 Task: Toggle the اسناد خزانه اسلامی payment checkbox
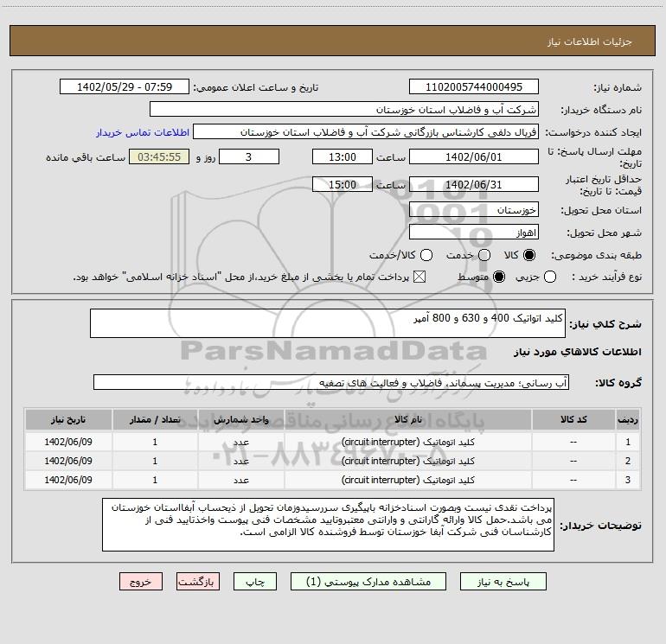coord(419,277)
